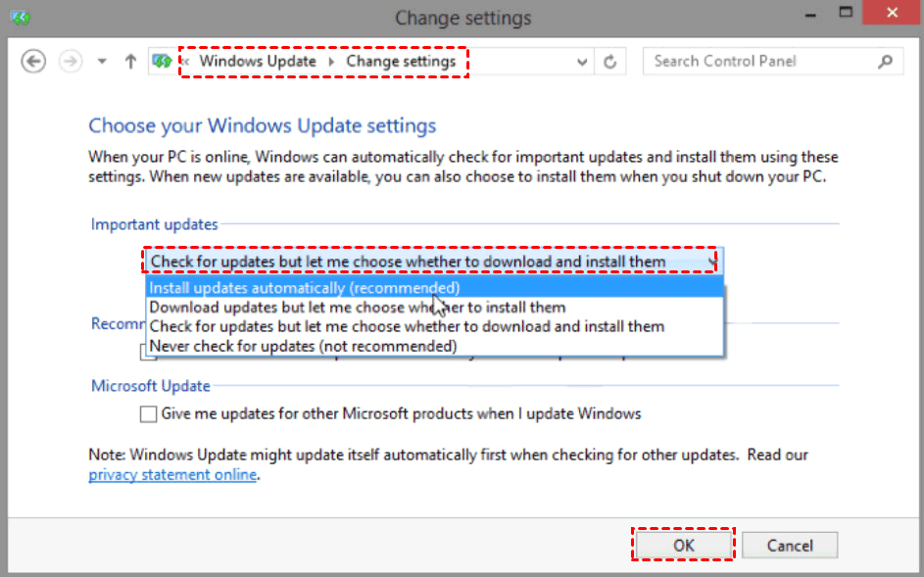924x577 pixels.
Task: Click the OK button
Action: (684, 546)
